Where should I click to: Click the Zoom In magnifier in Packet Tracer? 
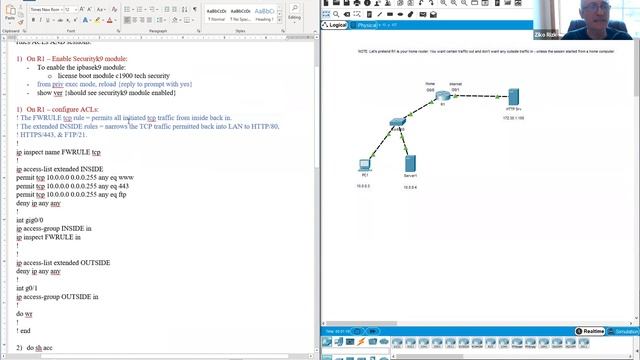coord(443,3)
